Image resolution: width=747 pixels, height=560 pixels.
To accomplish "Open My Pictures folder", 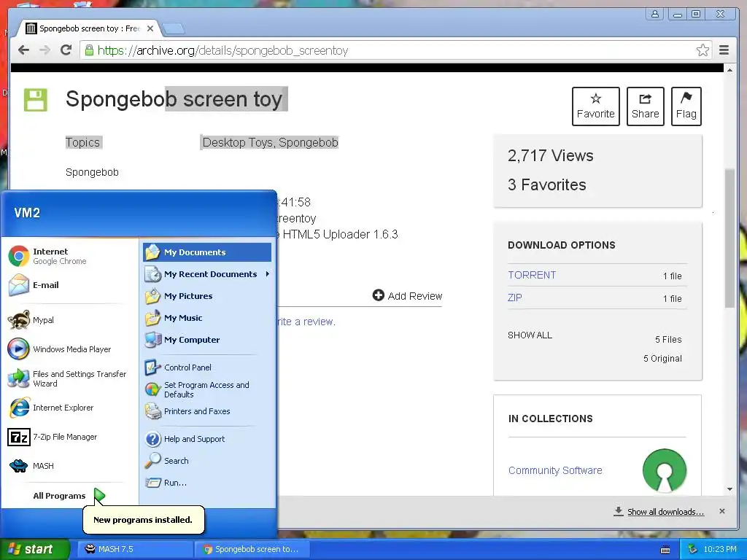I will click(206, 296).
